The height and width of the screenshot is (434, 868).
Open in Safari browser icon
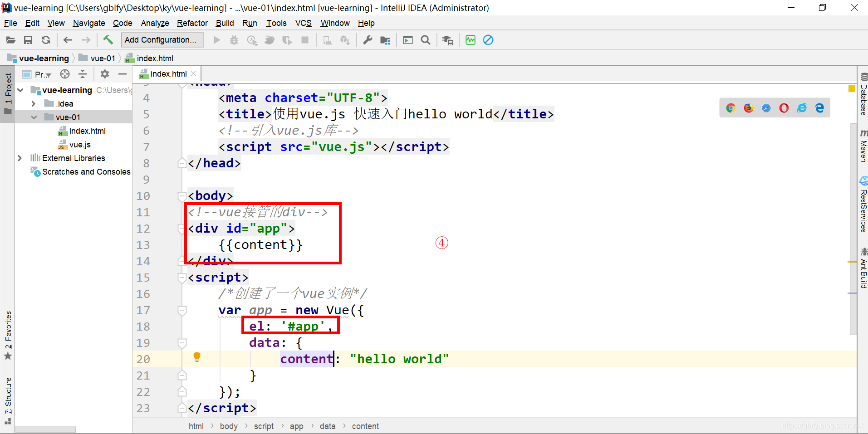[x=766, y=108]
